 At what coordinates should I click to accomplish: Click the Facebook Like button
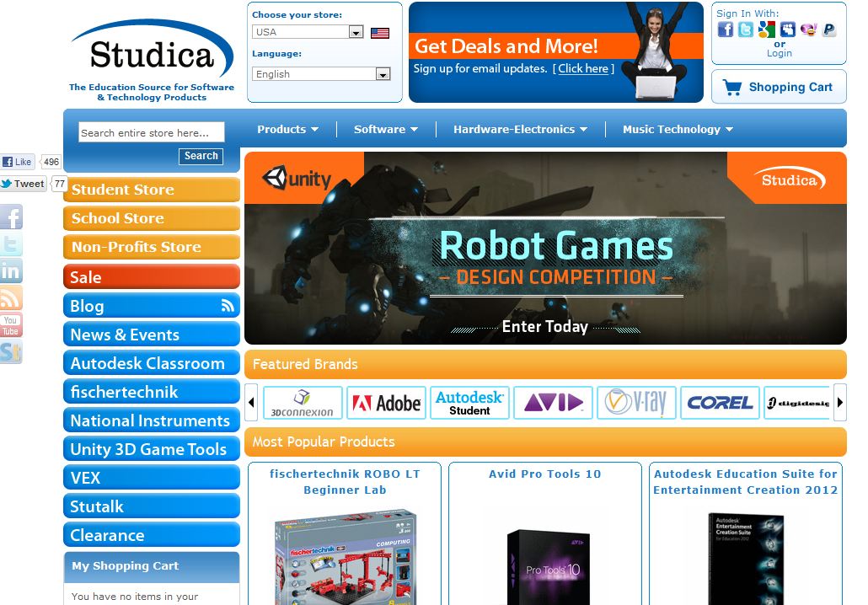click(x=18, y=162)
